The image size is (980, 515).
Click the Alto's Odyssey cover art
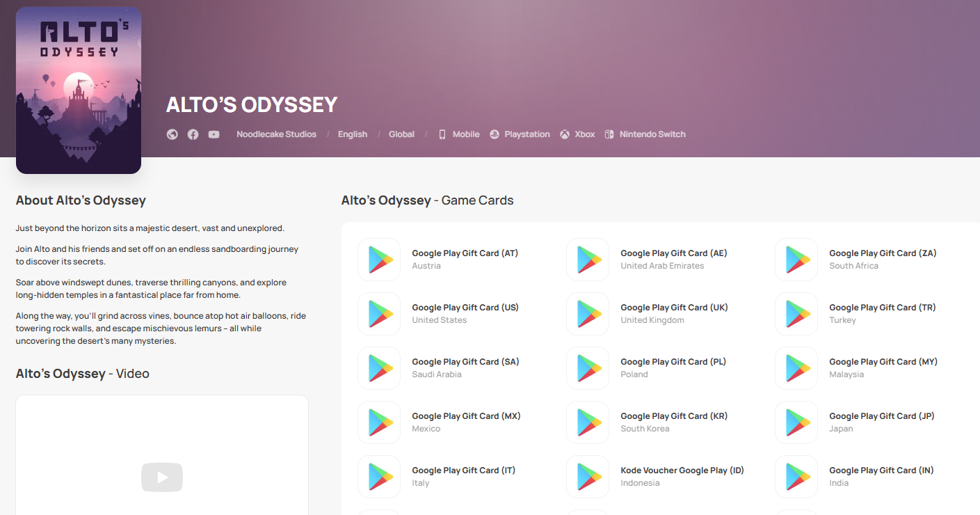(x=79, y=90)
